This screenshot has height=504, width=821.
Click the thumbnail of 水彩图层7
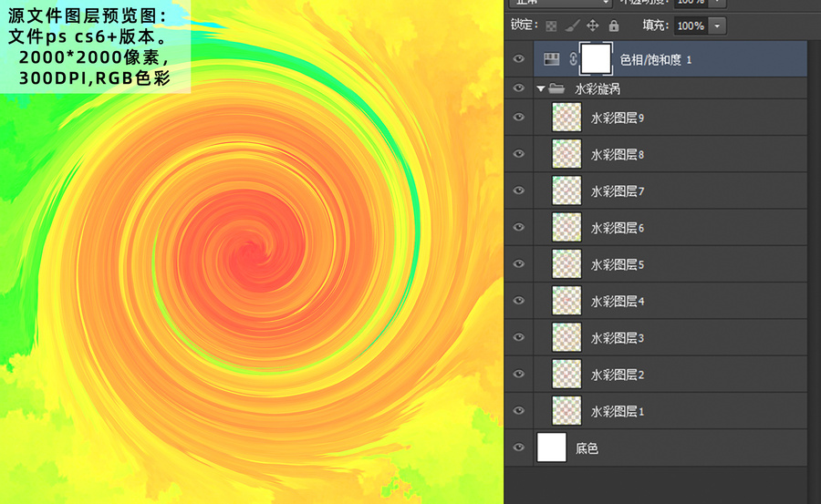(x=566, y=190)
